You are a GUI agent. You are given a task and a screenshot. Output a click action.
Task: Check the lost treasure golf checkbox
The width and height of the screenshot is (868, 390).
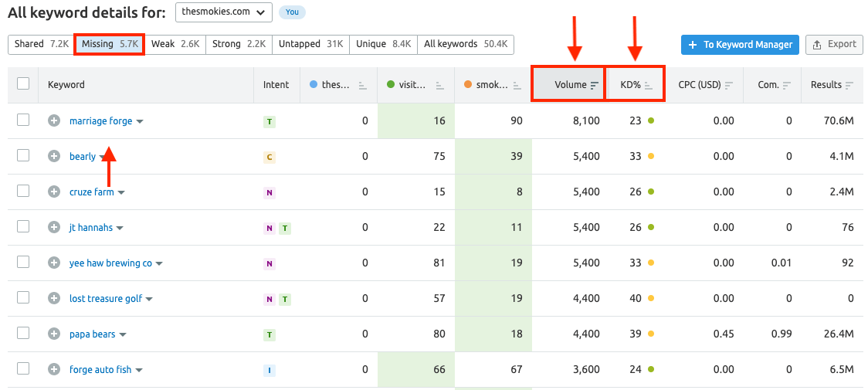coord(22,297)
